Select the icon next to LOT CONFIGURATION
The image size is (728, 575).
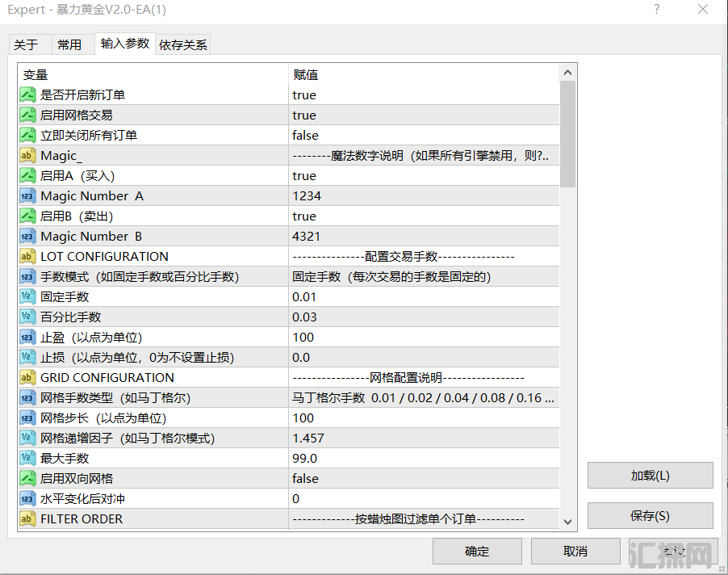pos(27,256)
